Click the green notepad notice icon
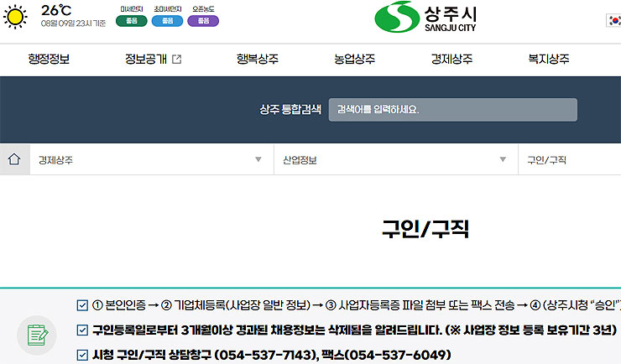The width and height of the screenshot is (621, 364). (37, 335)
